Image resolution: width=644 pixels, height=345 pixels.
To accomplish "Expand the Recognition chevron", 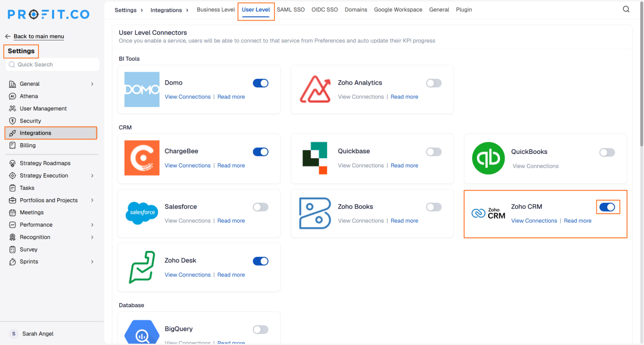I will click(92, 237).
